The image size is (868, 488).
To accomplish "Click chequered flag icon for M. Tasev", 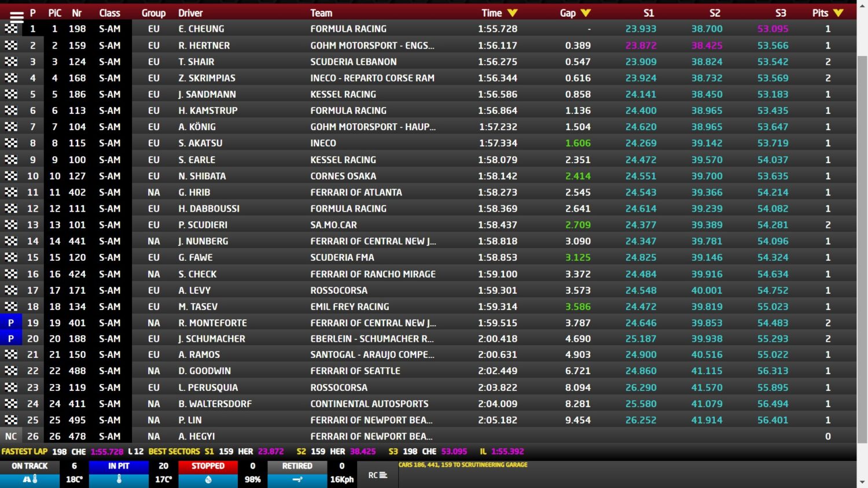I will click(11, 306).
